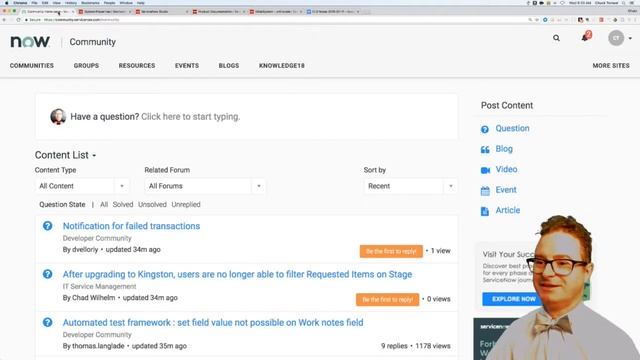Click the browser reload button
The height and width of the screenshot is (360, 640).
(x=18, y=20)
